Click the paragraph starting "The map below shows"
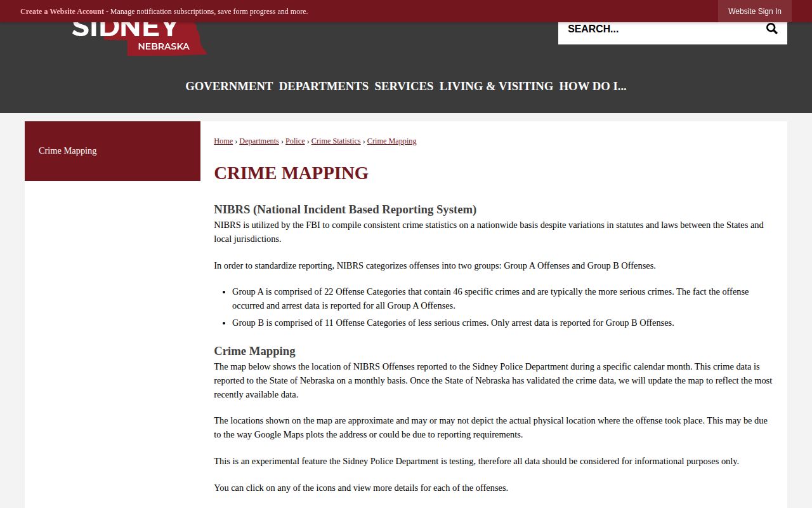The image size is (812, 508). [493, 380]
